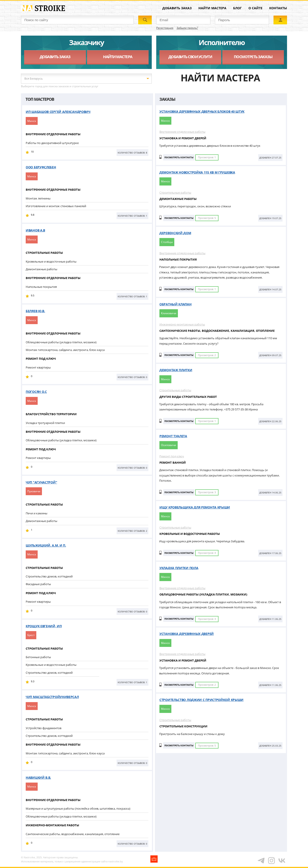Open order Установка деревянных дверных блоков 40 штук

coord(202,112)
